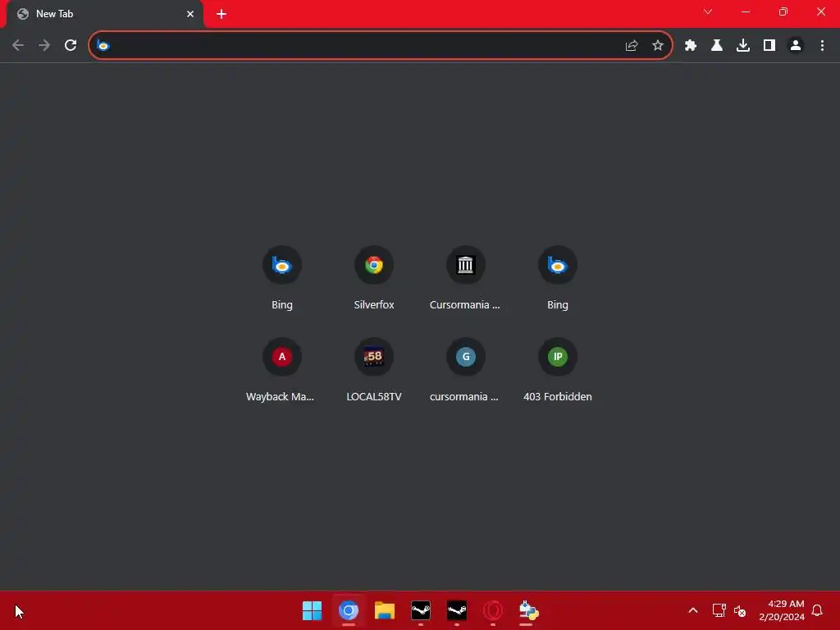Show downloads via the download arrow icon

click(743, 46)
